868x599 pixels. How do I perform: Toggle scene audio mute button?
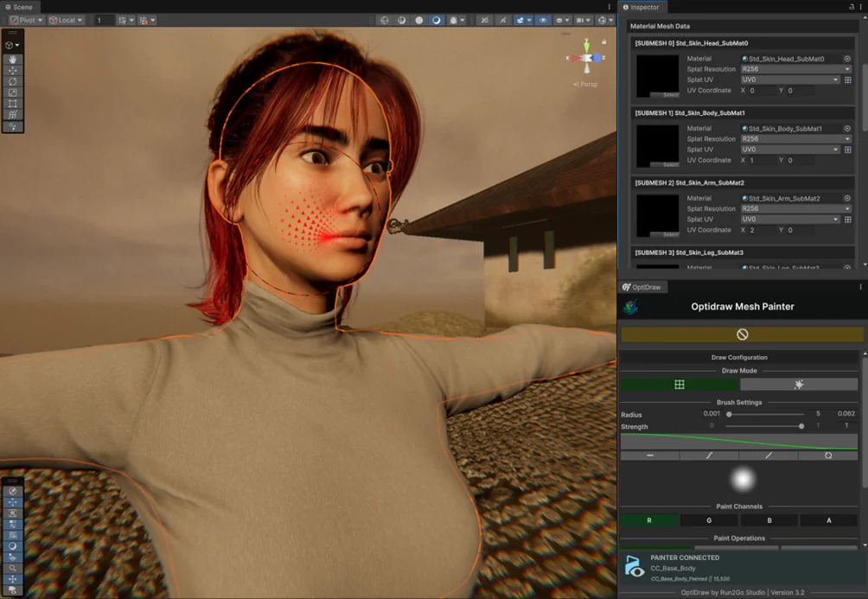click(x=502, y=20)
